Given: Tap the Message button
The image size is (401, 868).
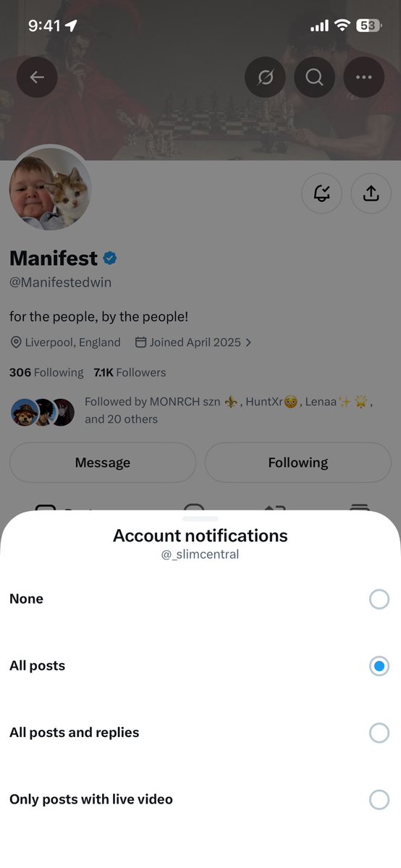Looking at the screenshot, I should tap(103, 463).
